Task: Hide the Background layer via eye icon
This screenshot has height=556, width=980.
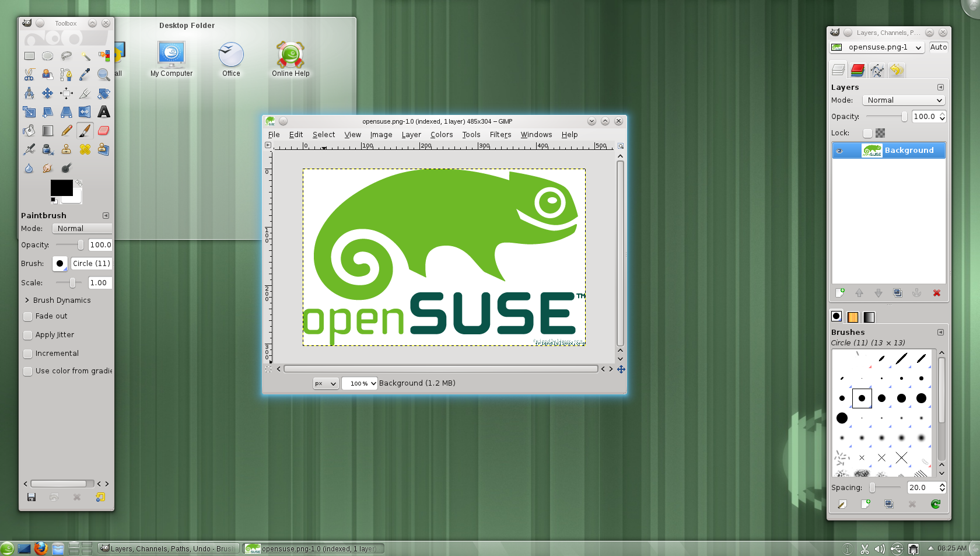Action: click(x=839, y=151)
